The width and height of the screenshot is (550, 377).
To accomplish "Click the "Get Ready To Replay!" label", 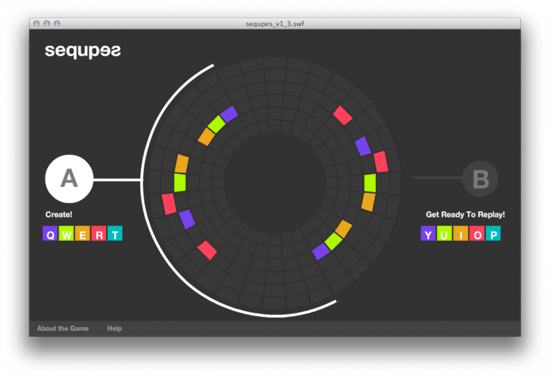I will coord(465,214).
